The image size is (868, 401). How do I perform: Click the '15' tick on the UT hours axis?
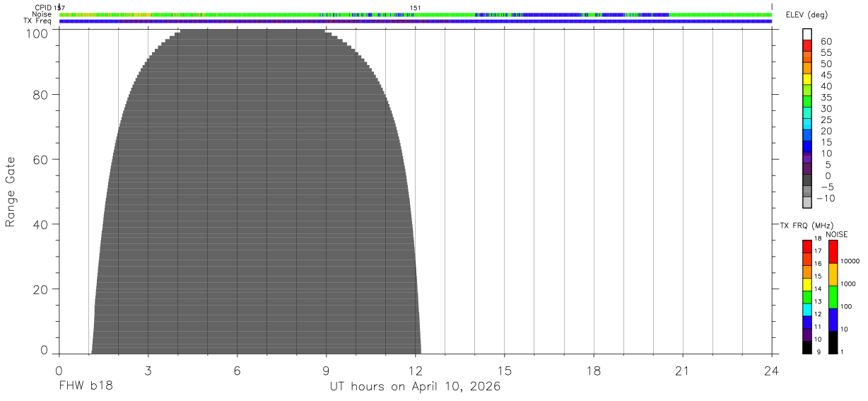(x=504, y=370)
